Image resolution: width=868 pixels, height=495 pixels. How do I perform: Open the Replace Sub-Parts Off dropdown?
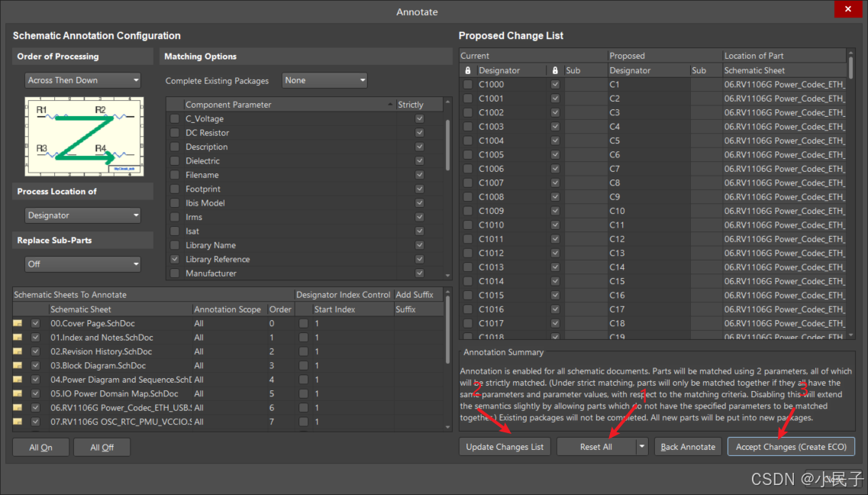[82, 264]
